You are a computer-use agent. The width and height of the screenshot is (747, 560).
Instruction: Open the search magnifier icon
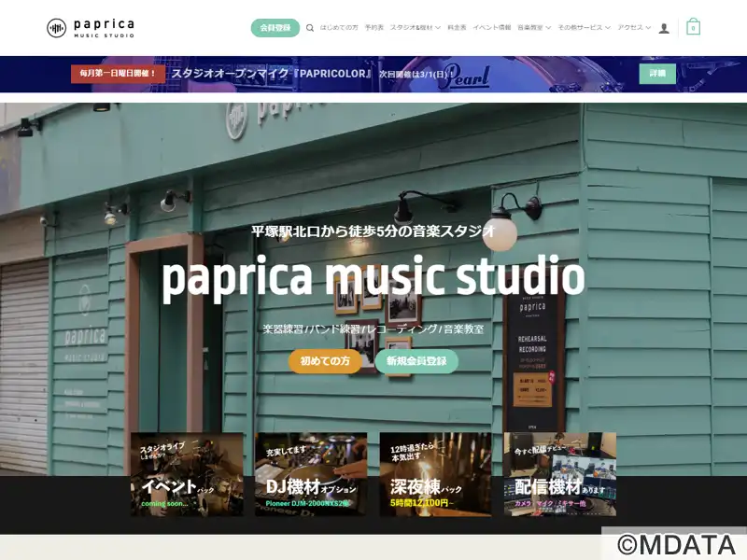click(x=310, y=28)
